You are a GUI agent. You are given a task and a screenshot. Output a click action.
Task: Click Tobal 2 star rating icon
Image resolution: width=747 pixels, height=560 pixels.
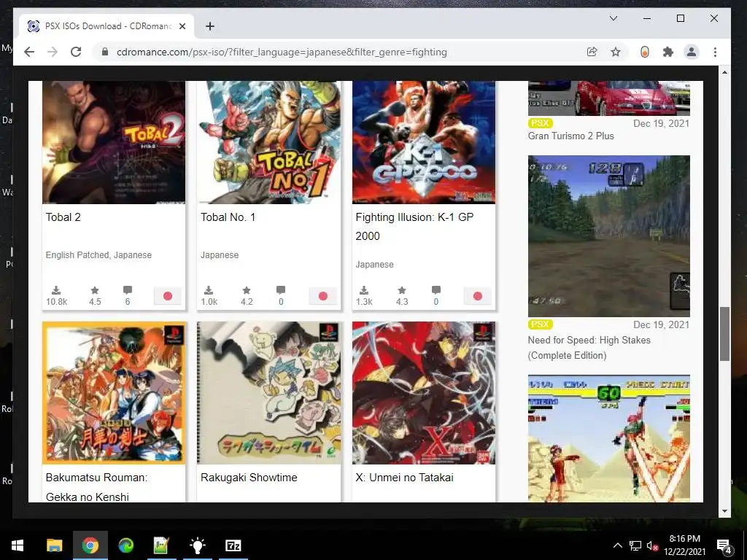[x=95, y=290]
